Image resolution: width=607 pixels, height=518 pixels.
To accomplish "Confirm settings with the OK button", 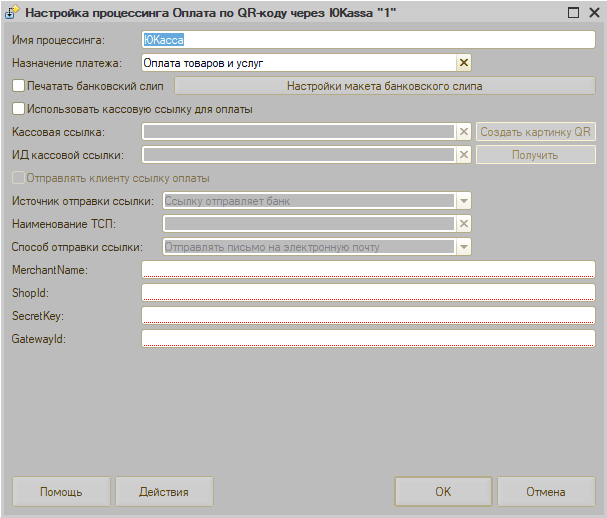I will click(443, 492).
